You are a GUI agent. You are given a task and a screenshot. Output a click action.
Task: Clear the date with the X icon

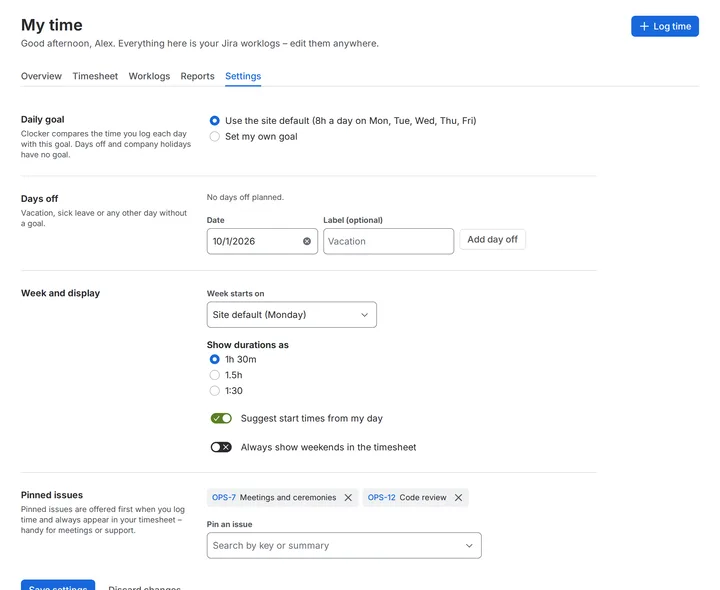307,241
